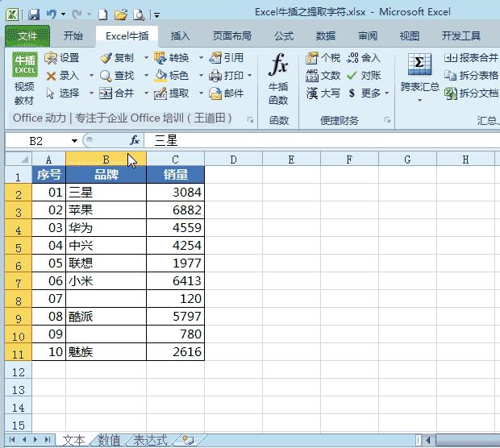Click the Open folder icon
This screenshot has width=500, height=448.
point(121,15)
